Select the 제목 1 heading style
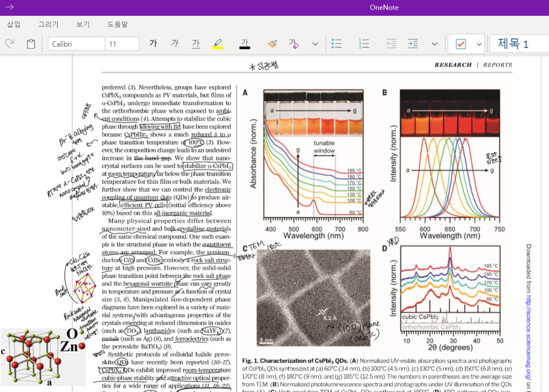549x392 pixels. (519, 44)
